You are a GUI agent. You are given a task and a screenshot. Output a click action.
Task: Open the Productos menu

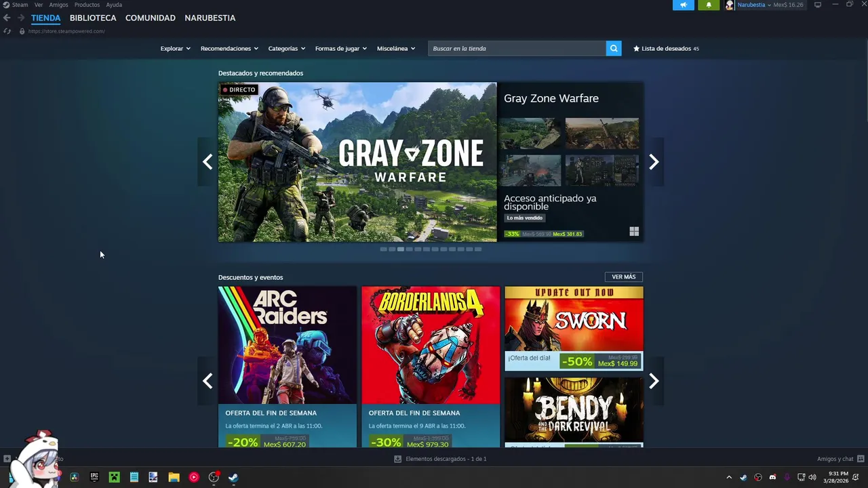87,5
